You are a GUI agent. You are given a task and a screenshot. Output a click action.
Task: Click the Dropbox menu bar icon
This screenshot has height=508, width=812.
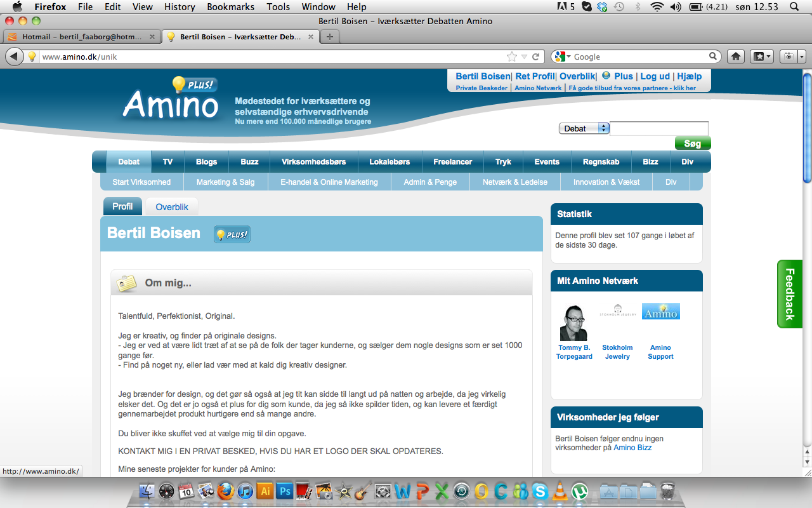[602, 7]
